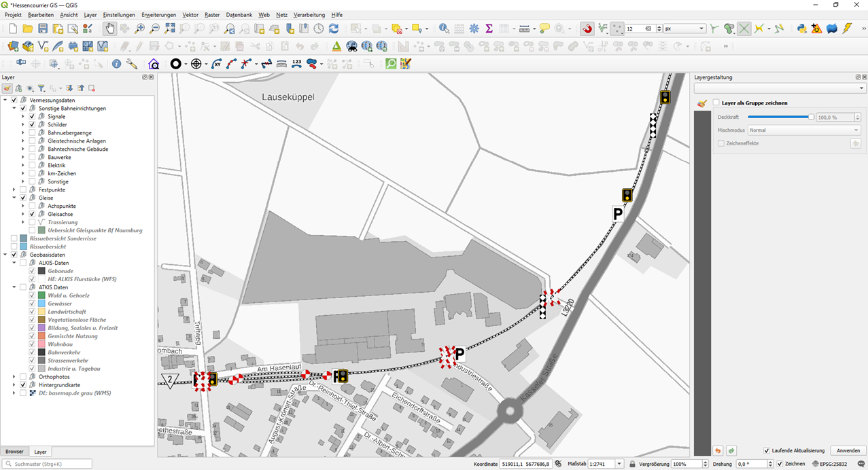Open the statistics Sigma icon
The width and height of the screenshot is (868, 470).
(x=489, y=29)
